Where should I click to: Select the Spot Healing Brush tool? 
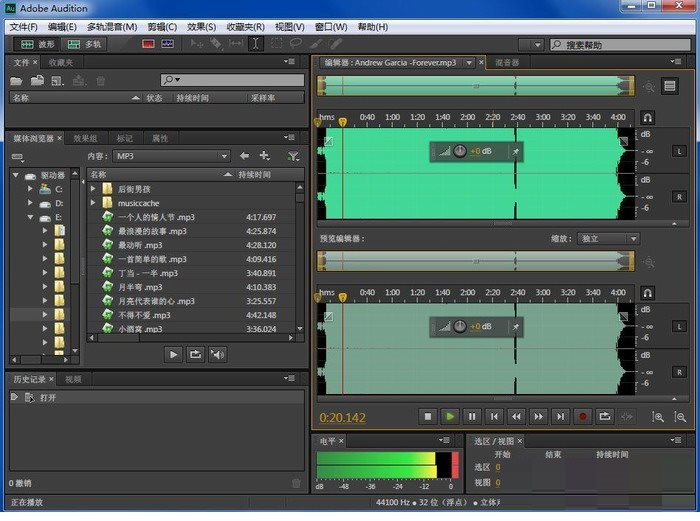pyautogui.click(x=336, y=44)
